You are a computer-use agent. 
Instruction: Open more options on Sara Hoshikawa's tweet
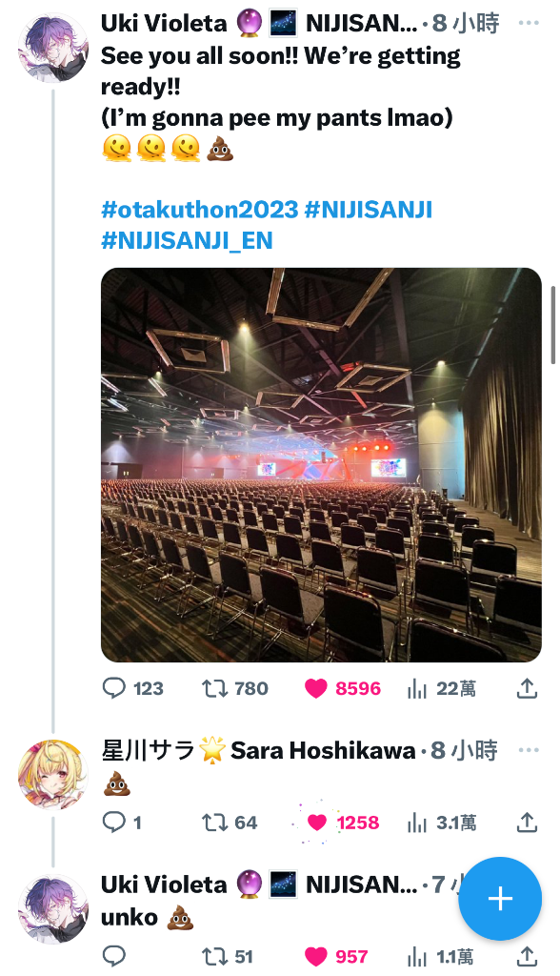[x=529, y=750]
